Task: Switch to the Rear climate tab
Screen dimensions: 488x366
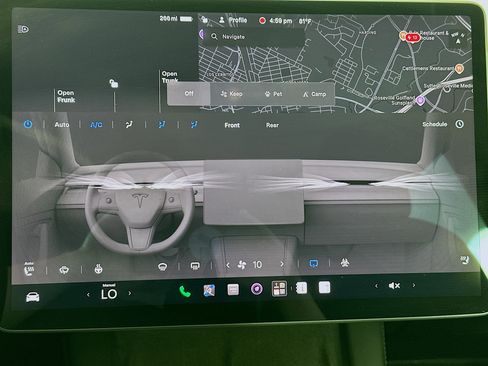Action: coord(272,125)
